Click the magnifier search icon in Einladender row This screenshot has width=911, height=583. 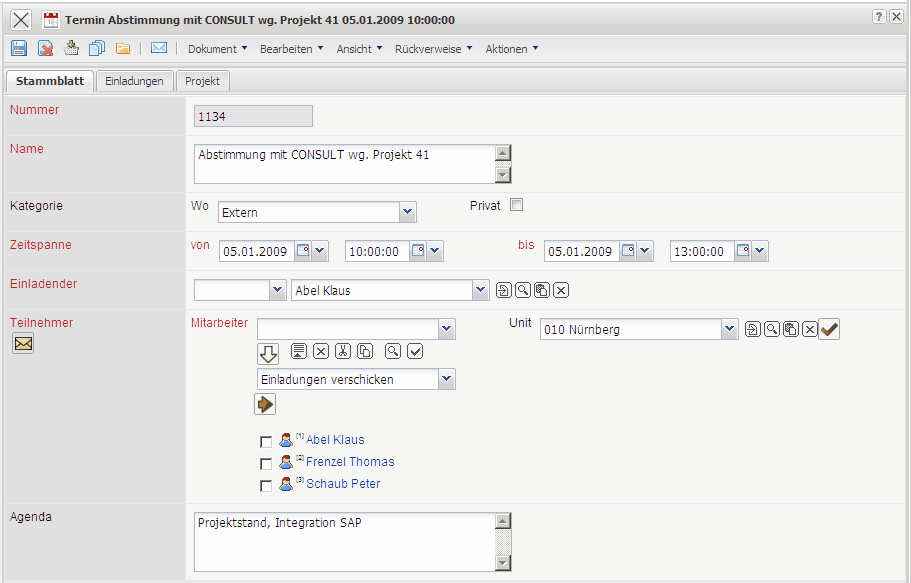pyautogui.click(x=523, y=290)
